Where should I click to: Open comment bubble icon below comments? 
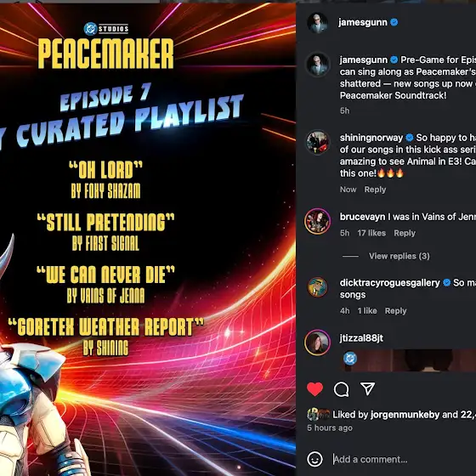point(341,389)
